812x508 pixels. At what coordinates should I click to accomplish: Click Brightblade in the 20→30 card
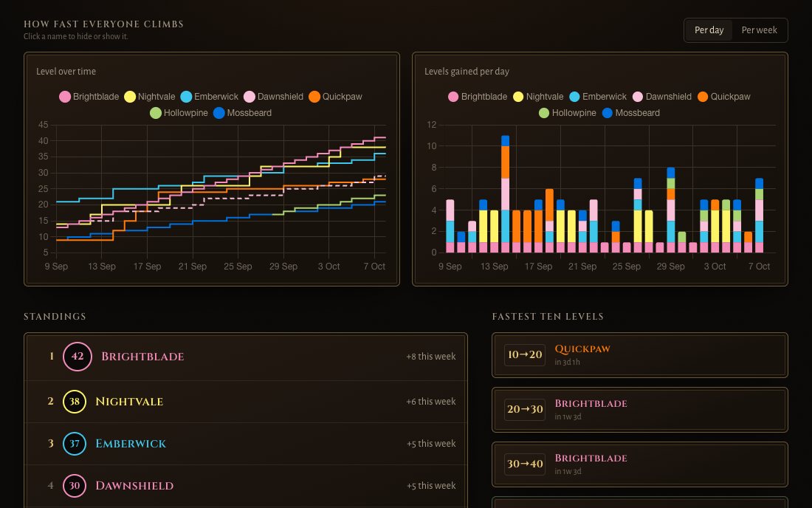coord(591,403)
